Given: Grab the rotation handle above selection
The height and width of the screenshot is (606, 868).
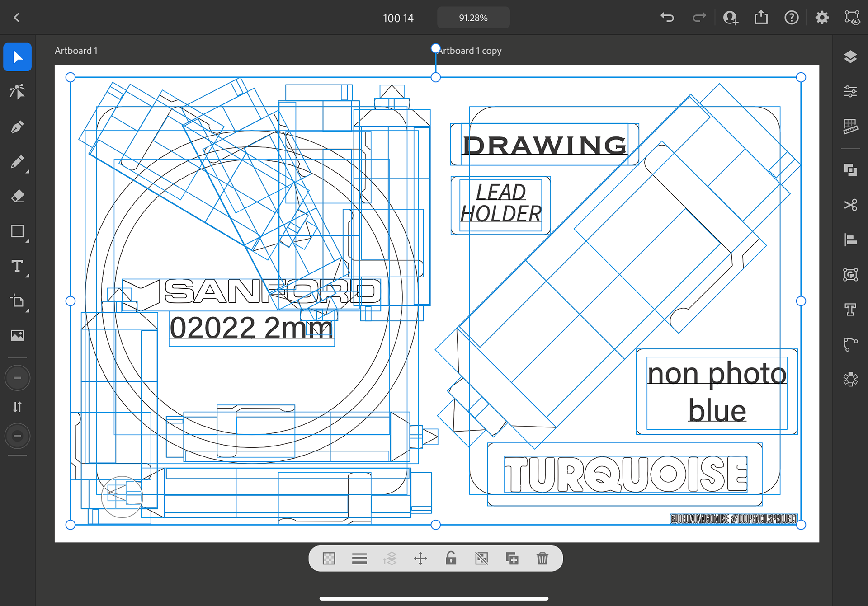Looking at the screenshot, I should point(435,48).
